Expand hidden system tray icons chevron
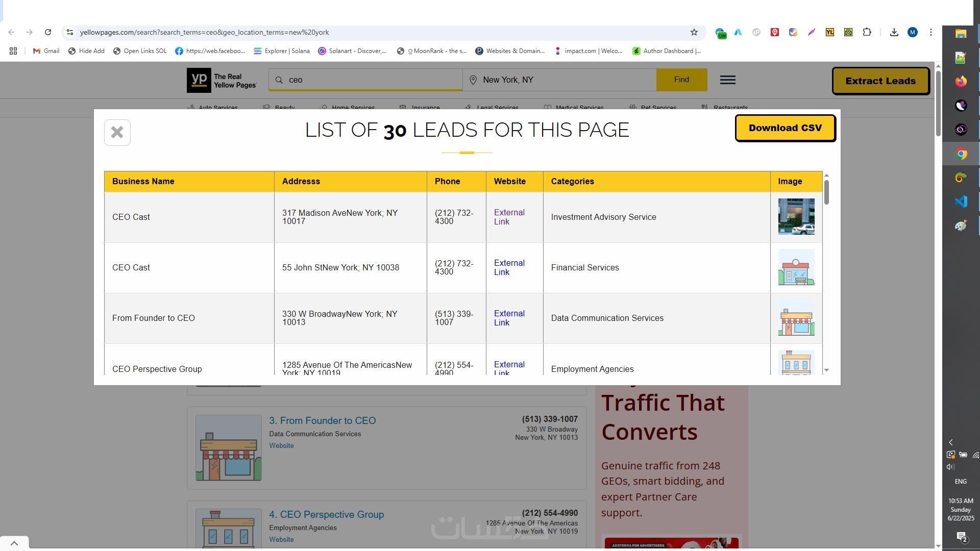Viewport: 980px width, 551px height. [x=950, y=442]
